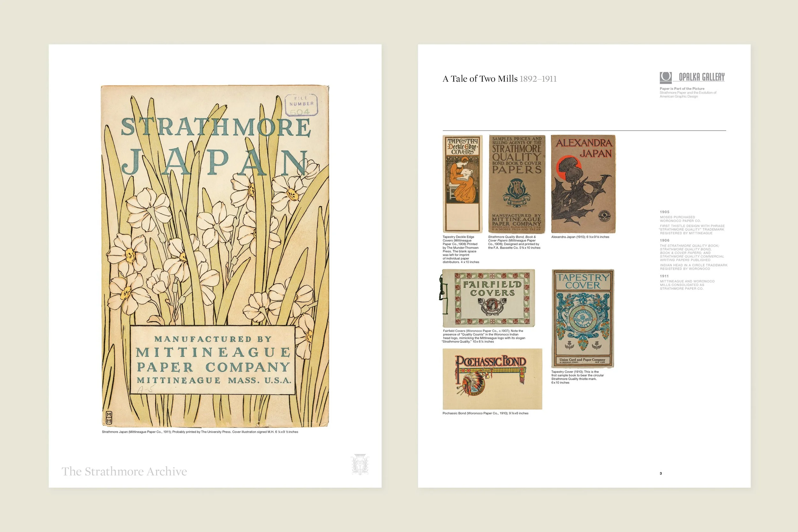The image size is (798, 532).
Task: Click page number 3
Action: click(661, 473)
